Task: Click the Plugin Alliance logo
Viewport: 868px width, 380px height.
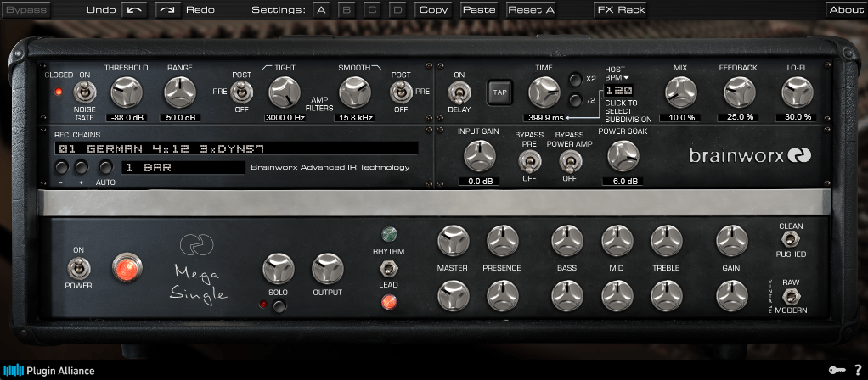Action: point(49,371)
